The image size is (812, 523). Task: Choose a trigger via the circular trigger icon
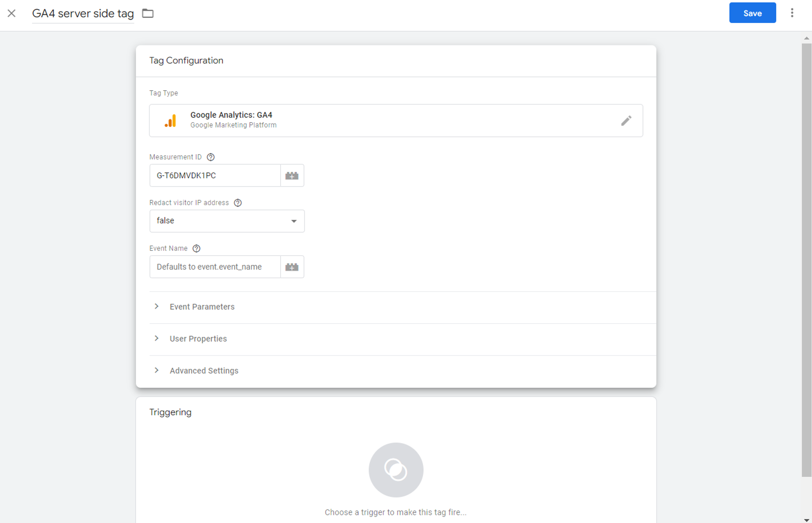coord(396,470)
